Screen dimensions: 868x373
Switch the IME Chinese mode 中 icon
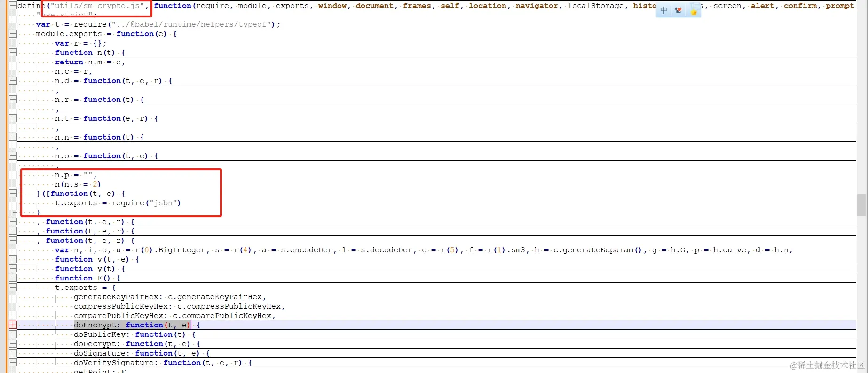(x=663, y=10)
